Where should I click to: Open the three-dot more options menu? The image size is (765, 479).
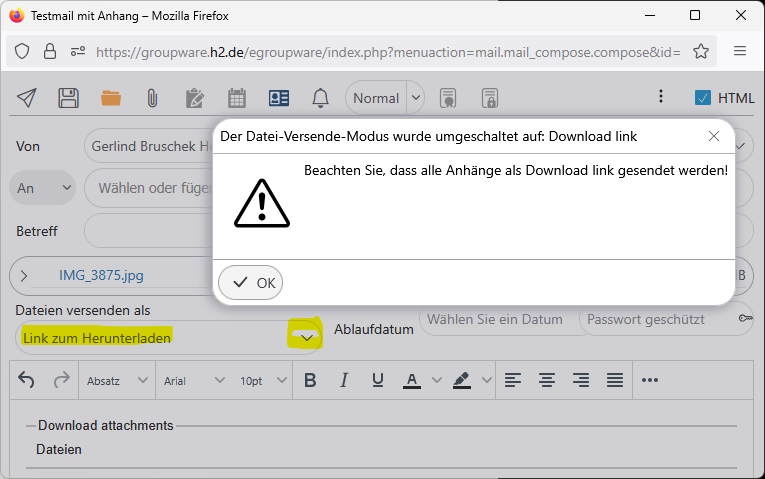pos(660,97)
